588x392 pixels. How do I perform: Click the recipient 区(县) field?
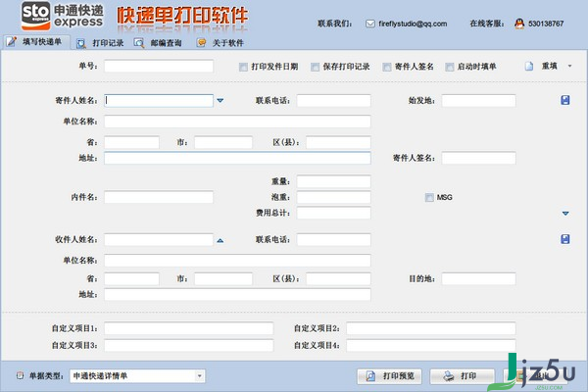pos(338,278)
